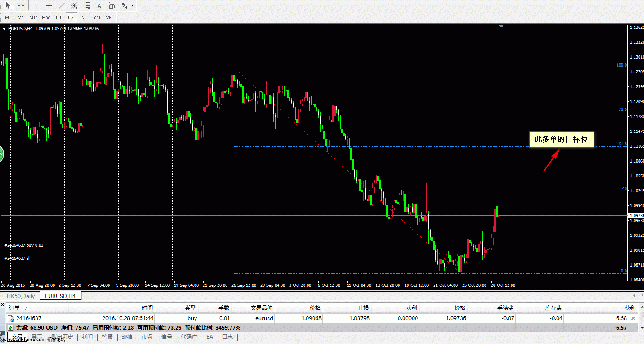Open the 代码库 terminal tab

189,337
